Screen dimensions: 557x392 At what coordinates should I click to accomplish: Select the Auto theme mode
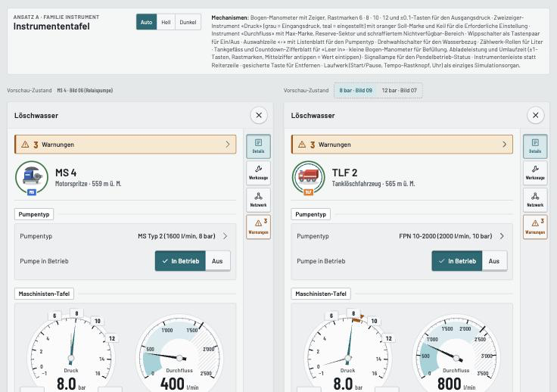pyautogui.click(x=146, y=22)
